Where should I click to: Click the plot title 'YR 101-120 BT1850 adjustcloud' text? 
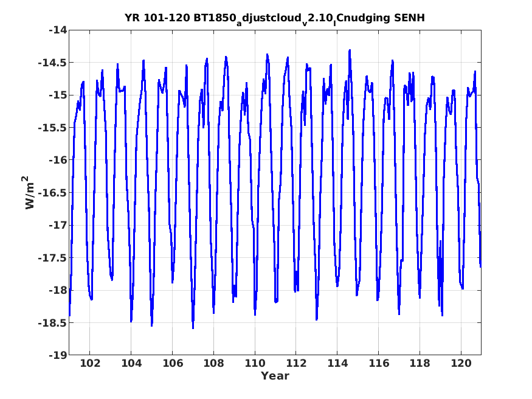(x=275, y=19)
